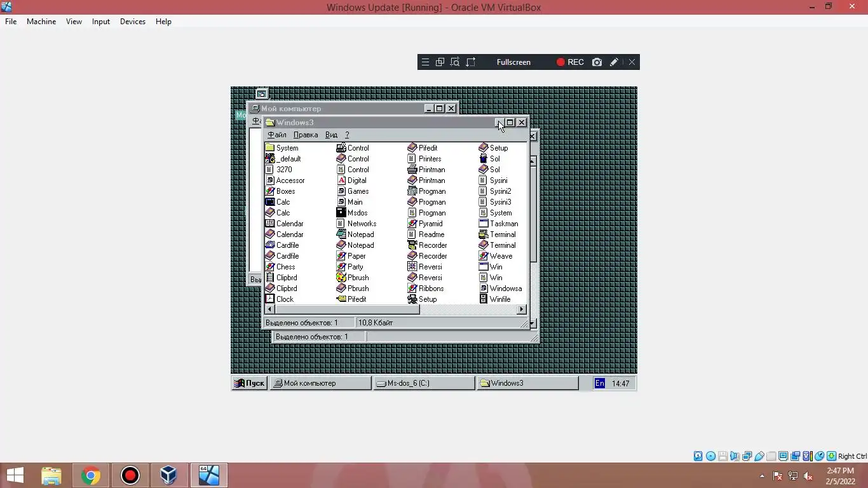The width and height of the screenshot is (868, 488).
Task: Take a screenshot with the camera icon
Action: [597, 62]
